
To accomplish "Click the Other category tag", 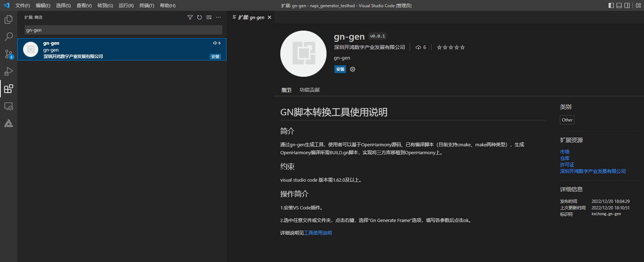I will [567, 120].
